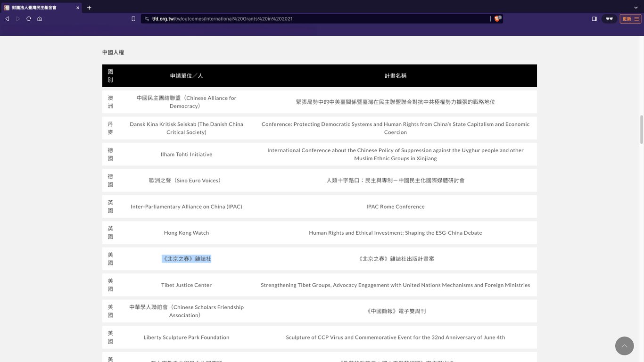
Task: Bookmark this page with the bookmark icon
Action: coord(133,19)
